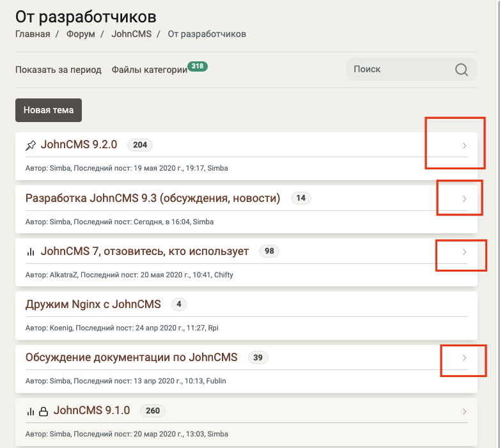Image resolution: width=500 pixels, height=448 pixels.
Task: Click the 204 post count badge
Action: (x=140, y=144)
